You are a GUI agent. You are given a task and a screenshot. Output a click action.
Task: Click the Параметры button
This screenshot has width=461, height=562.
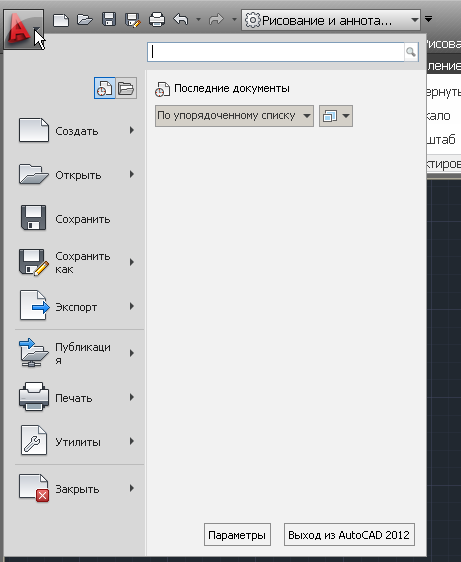pos(237,535)
